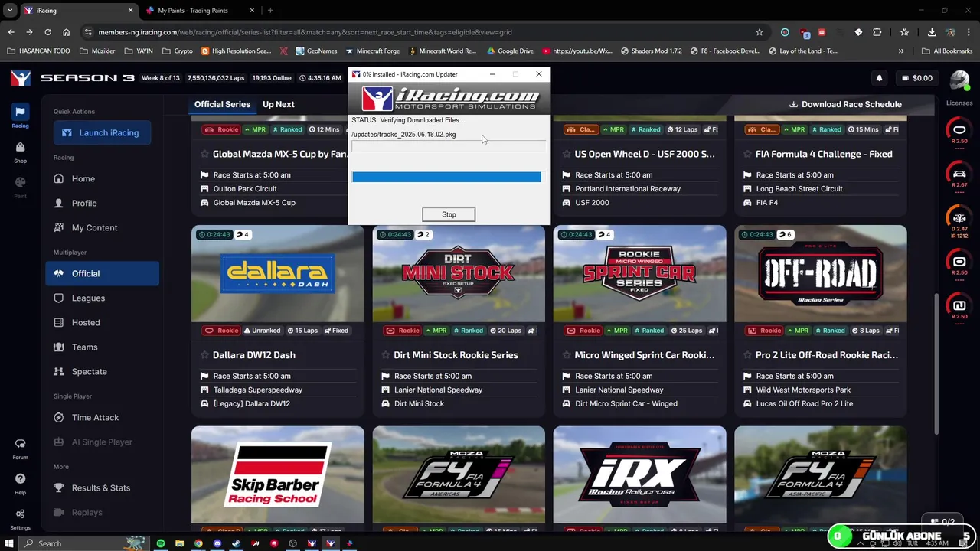
Task: Open the YAYIN bookmark folder
Action: pyautogui.click(x=139, y=51)
